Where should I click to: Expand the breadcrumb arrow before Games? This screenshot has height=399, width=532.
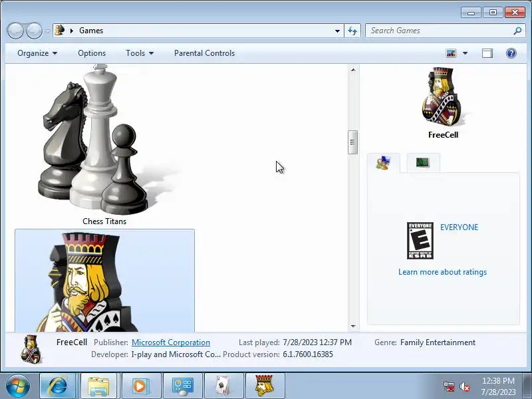[x=72, y=31]
